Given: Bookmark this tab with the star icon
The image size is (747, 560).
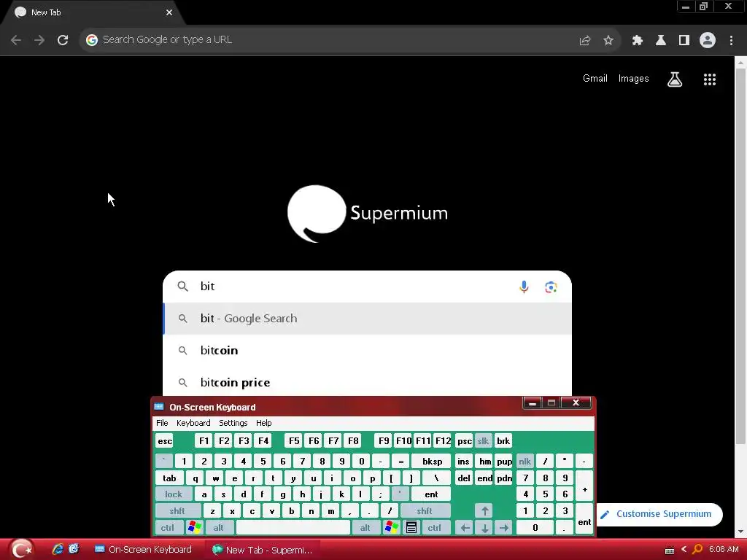Looking at the screenshot, I should pyautogui.click(x=608, y=40).
